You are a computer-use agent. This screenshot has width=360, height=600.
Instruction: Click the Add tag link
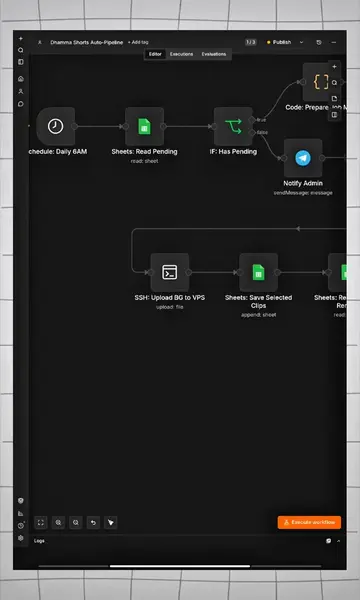pos(138,42)
